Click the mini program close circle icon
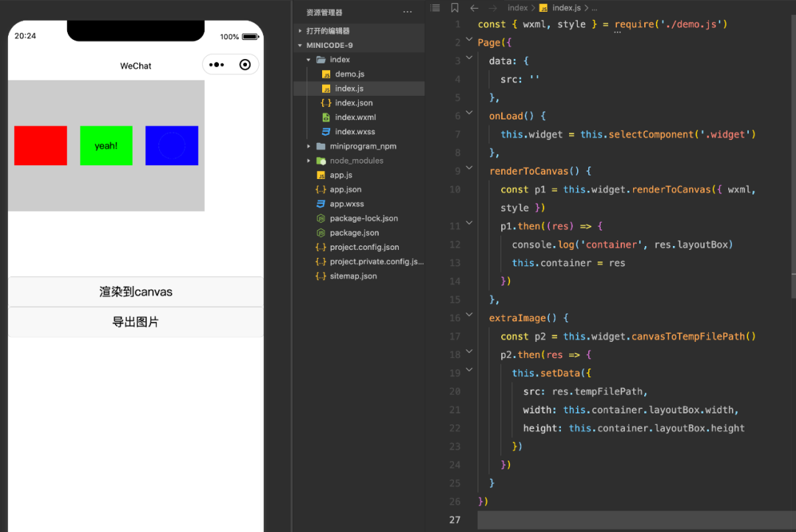 pyautogui.click(x=245, y=64)
